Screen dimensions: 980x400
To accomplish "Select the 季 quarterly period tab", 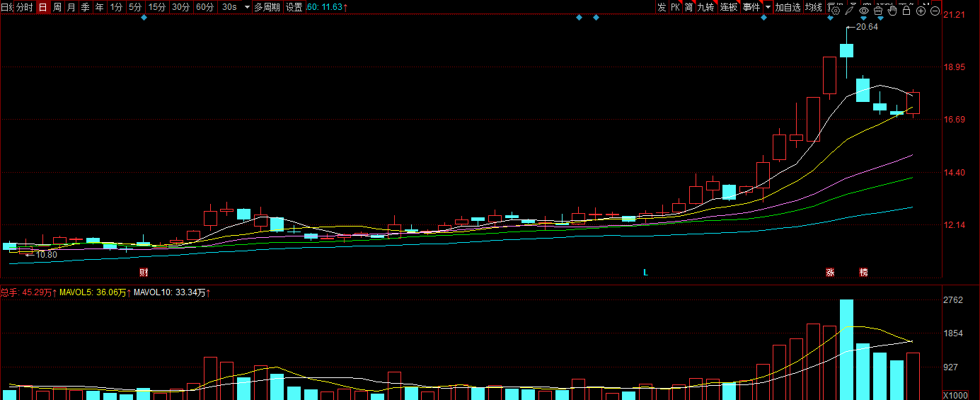I will 86,7.
